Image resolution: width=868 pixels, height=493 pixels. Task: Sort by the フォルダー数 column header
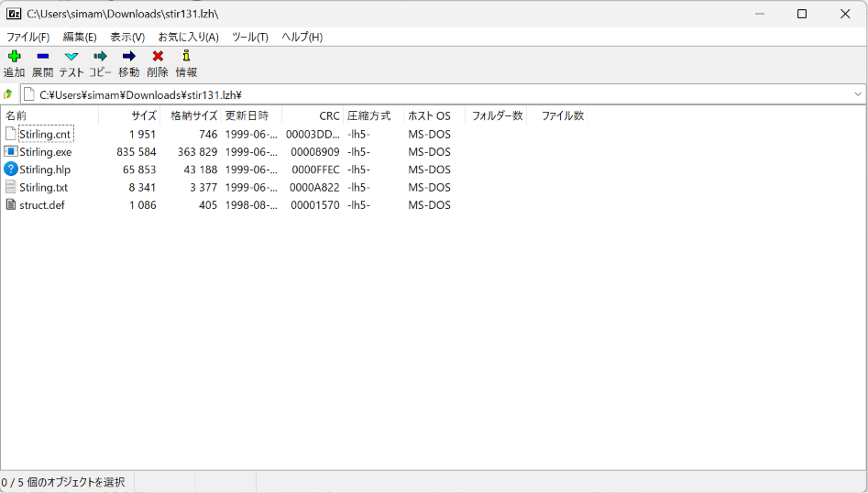496,115
